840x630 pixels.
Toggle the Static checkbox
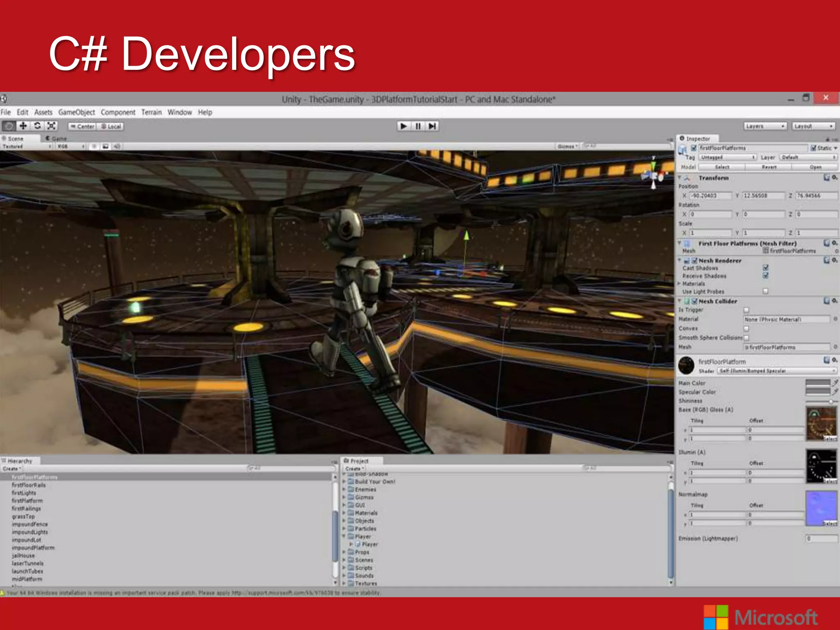point(813,148)
